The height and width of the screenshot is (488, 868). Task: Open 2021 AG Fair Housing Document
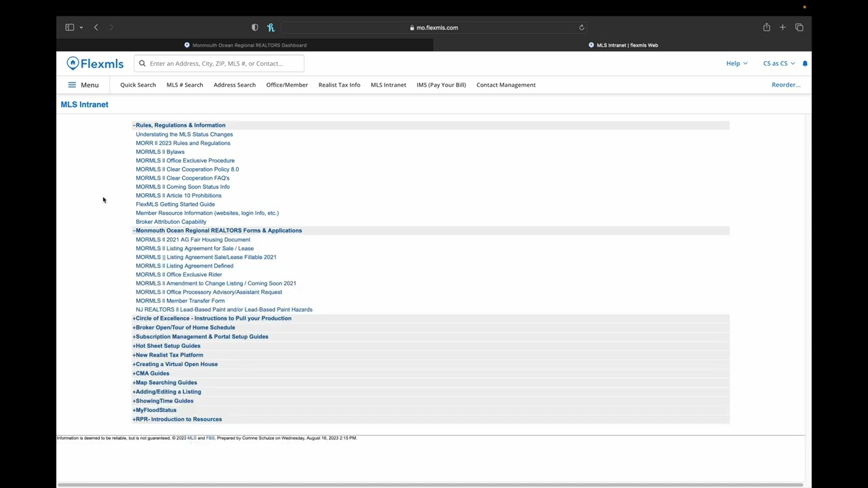(x=193, y=239)
